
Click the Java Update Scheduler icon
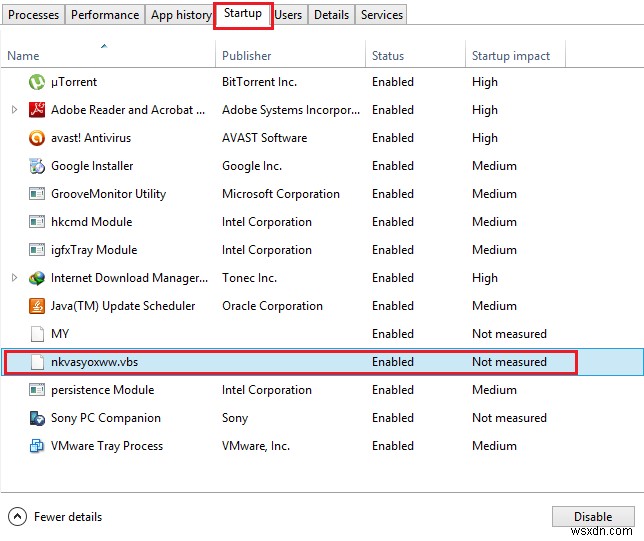[37, 306]
